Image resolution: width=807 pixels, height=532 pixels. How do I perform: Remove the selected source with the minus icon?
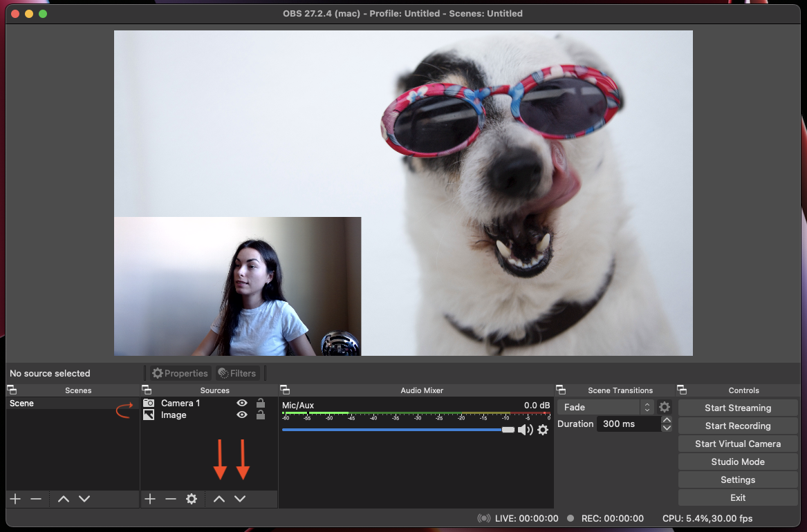171,499
